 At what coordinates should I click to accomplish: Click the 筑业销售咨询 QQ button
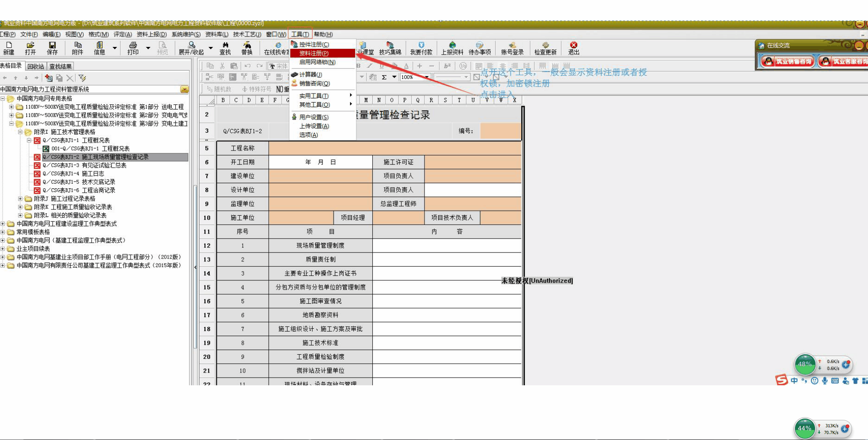click(788, 61)
